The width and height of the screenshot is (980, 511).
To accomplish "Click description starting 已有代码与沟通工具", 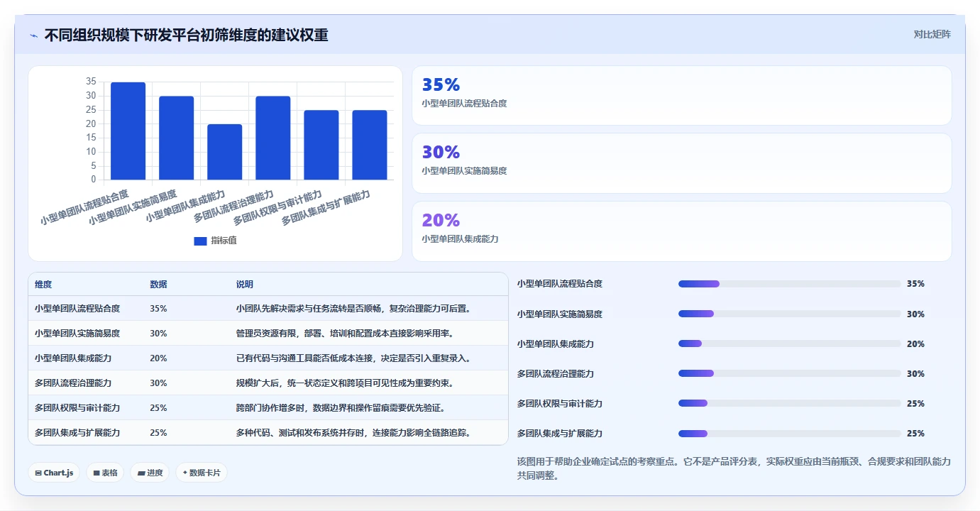I will [353, 358].
